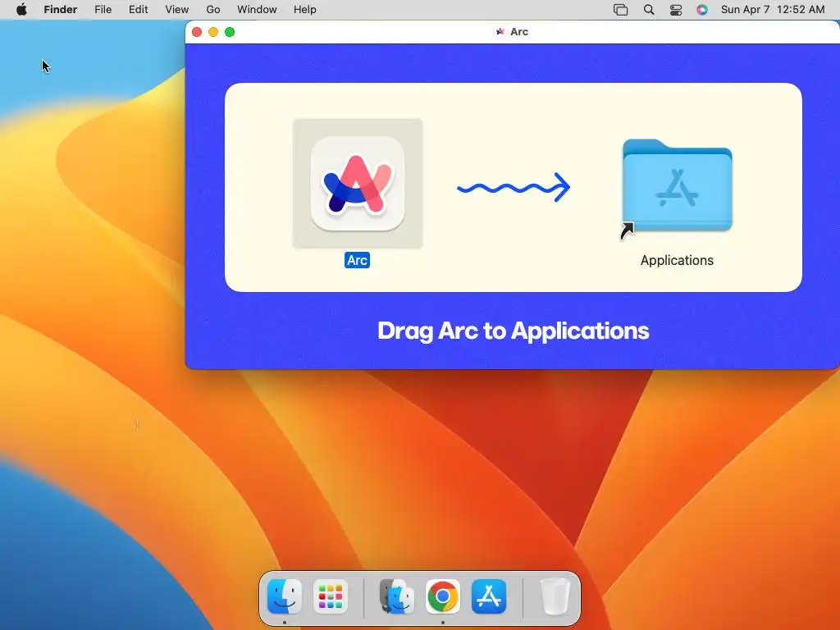Open the Go menu
840x630 pixels.
(x=213, y=10)
